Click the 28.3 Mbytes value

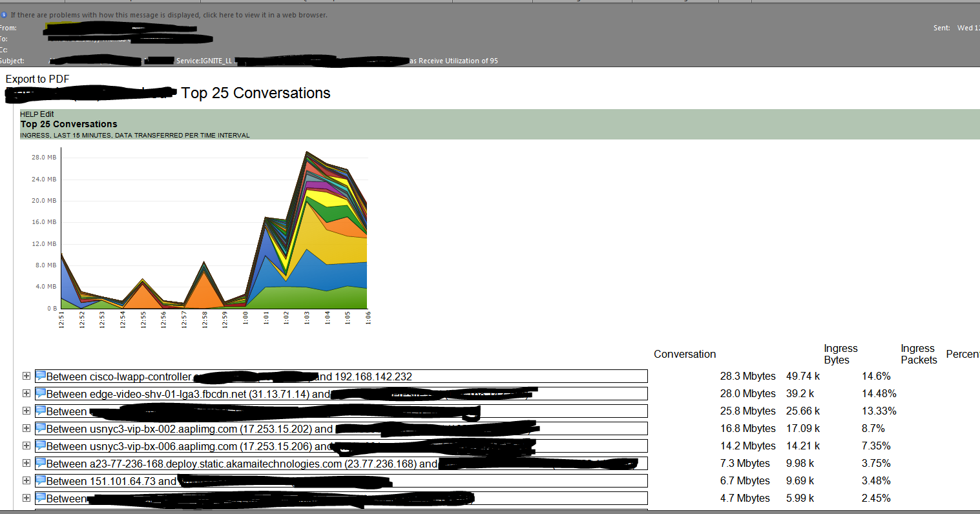point(748,376)
